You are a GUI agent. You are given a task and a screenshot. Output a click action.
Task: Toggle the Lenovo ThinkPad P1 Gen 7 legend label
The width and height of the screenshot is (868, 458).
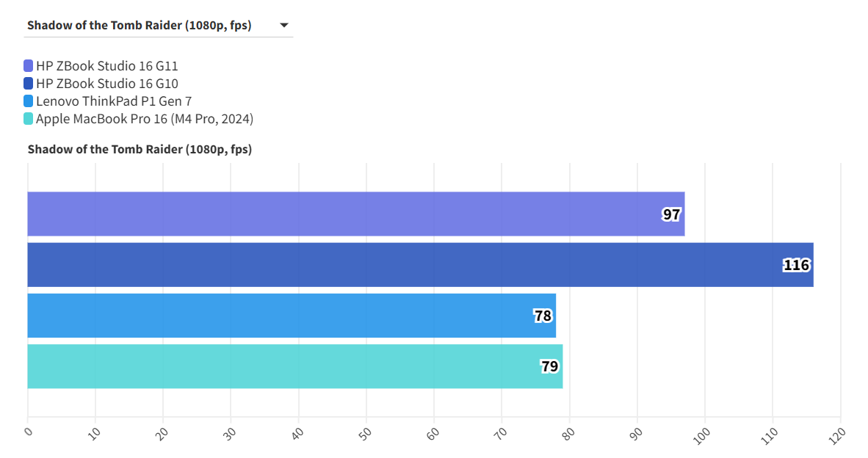(x=114, y=101)
